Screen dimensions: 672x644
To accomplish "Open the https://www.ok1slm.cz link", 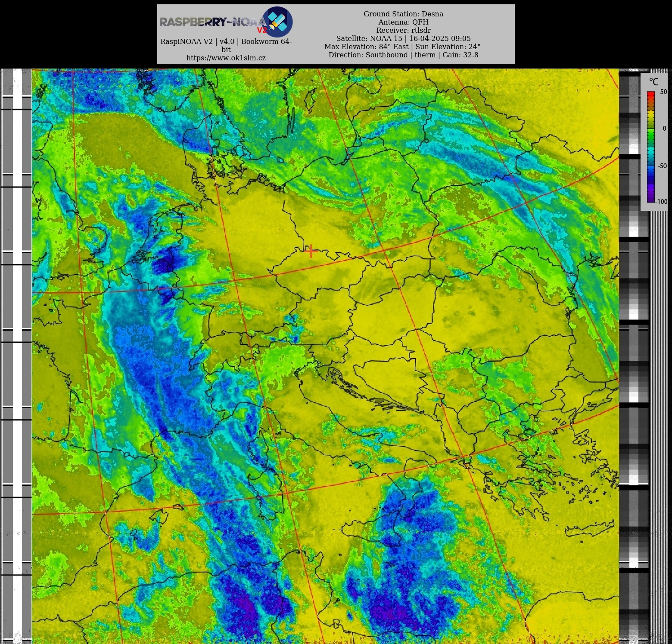I will pos(226,58).
